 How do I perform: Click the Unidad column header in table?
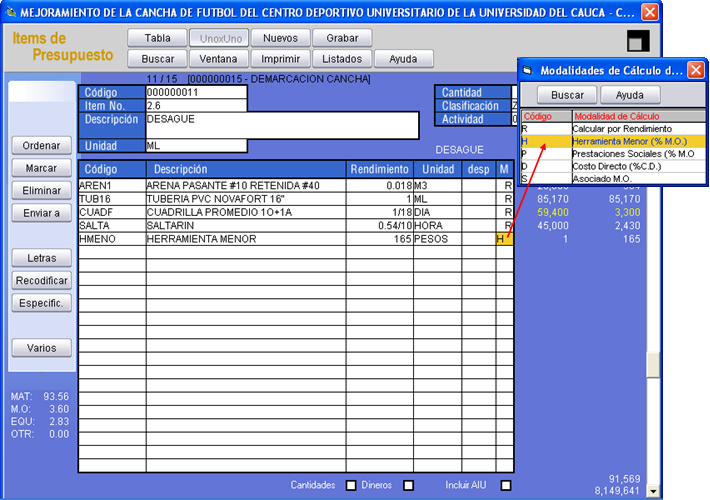438,169
